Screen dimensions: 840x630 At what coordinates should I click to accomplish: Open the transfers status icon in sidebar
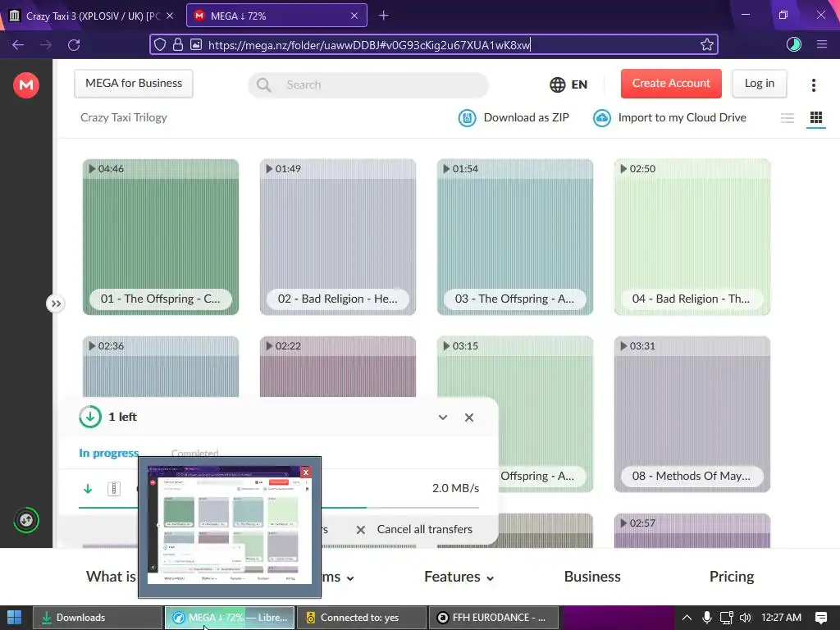click(25, 520)
